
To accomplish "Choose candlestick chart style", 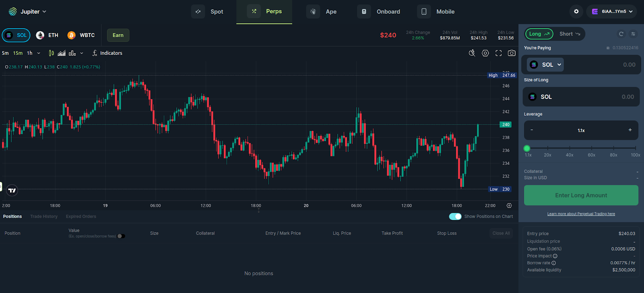I will (52, 53).
